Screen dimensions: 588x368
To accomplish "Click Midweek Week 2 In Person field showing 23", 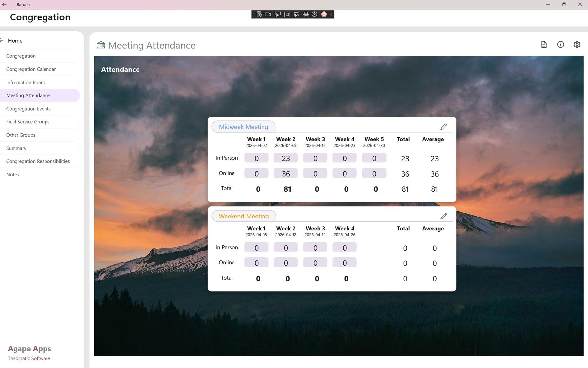I will coord(286,158).
